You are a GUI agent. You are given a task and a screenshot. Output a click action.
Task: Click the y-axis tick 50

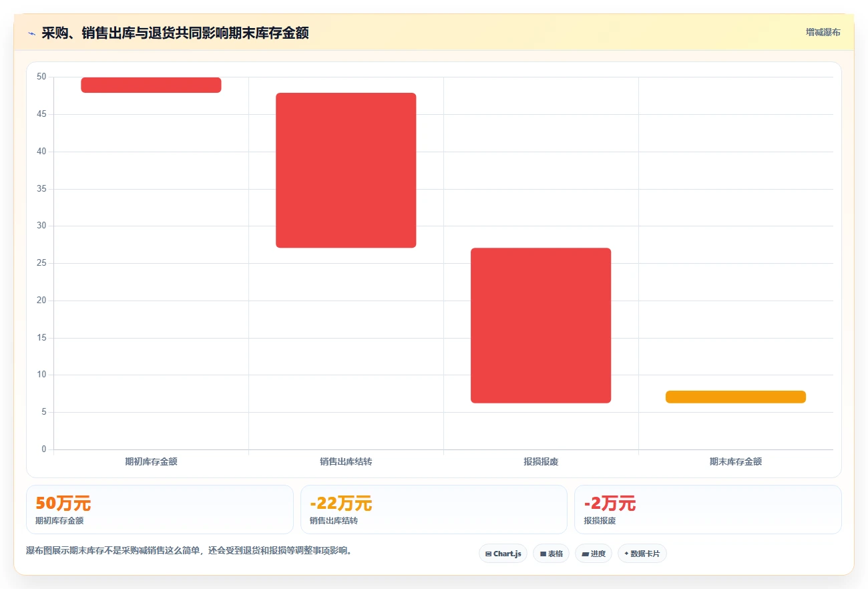pyautogui.click(x=41, y=77)
